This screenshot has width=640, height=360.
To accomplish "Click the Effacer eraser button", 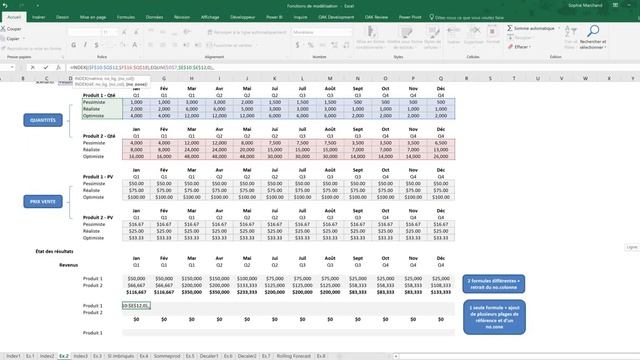I will (x=519, y=47).
